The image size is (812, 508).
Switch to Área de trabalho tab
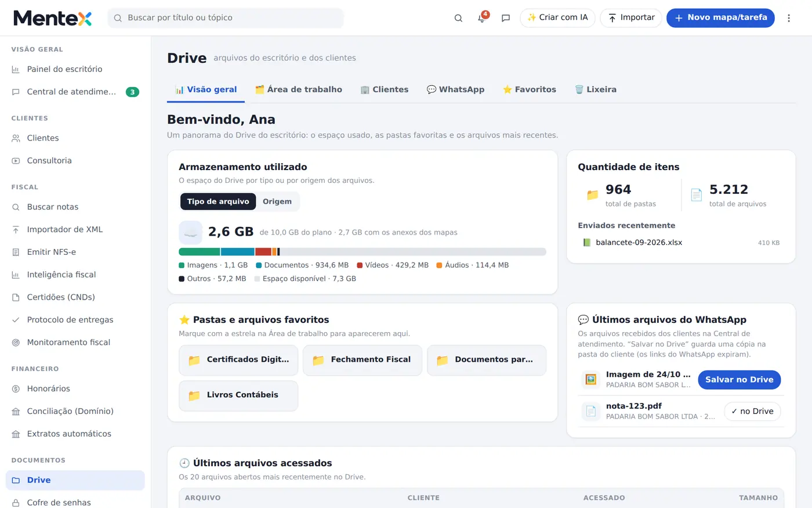click(299, 89)
